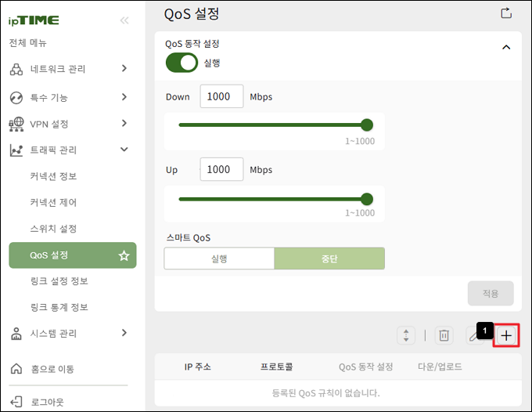This screenshot has height=412, width=532.
Task: Click the network management icon
Action: coord(16,69)
